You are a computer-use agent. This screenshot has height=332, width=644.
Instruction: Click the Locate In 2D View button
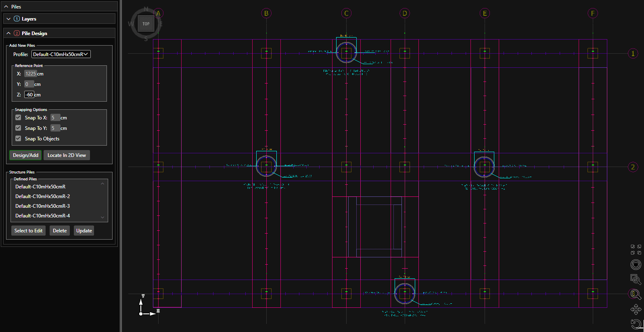click(x=67, y=155)
